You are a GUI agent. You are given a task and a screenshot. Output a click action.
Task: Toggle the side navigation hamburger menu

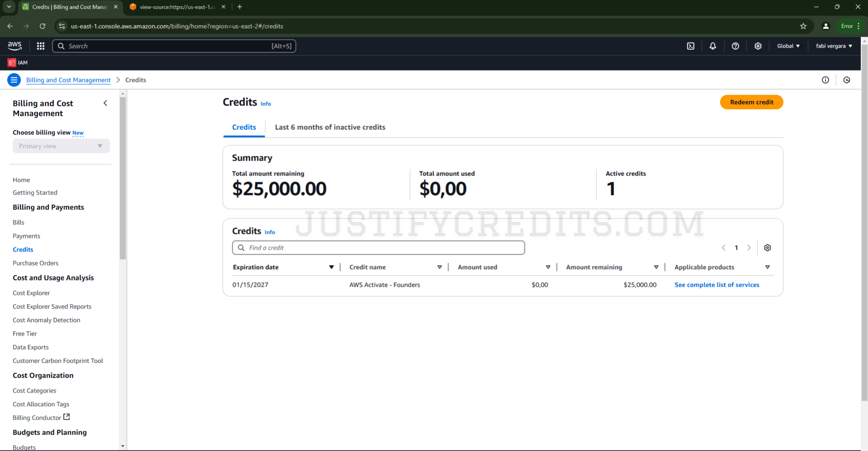click(14, 80)
